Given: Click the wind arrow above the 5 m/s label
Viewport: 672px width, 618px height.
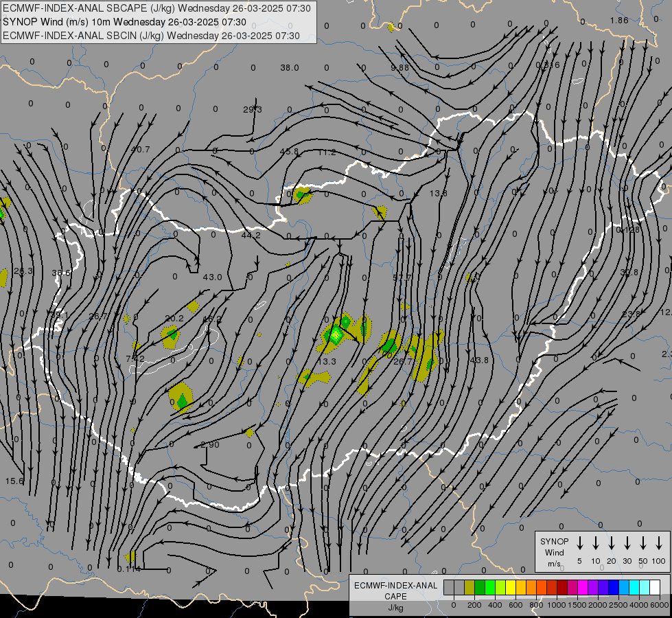Looking at the screenshot, I should pyautogui.click(x=579, y=542).
